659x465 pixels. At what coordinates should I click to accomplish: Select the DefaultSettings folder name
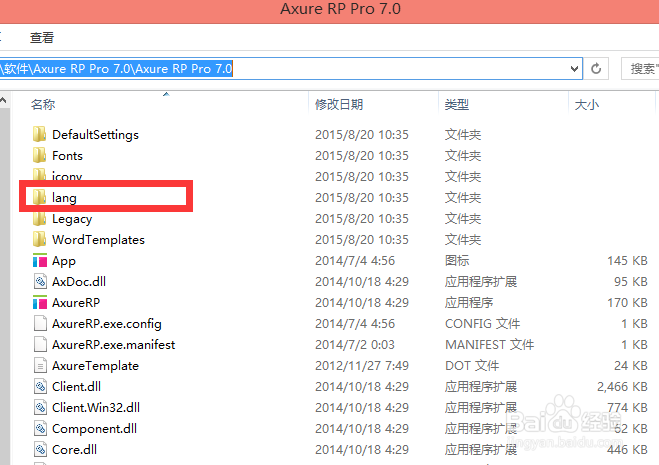(95, 135)
